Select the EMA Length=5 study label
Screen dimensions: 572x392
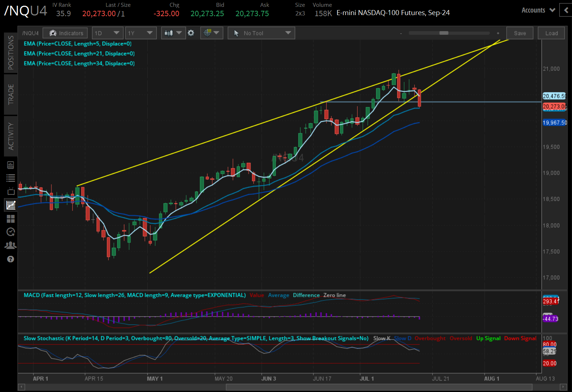[78, 44]
